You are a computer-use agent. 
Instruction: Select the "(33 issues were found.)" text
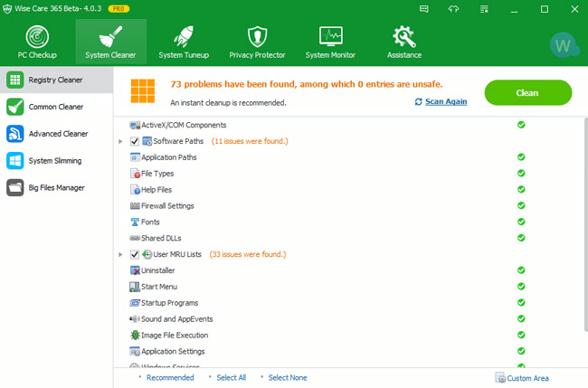(x=248, y=254)
